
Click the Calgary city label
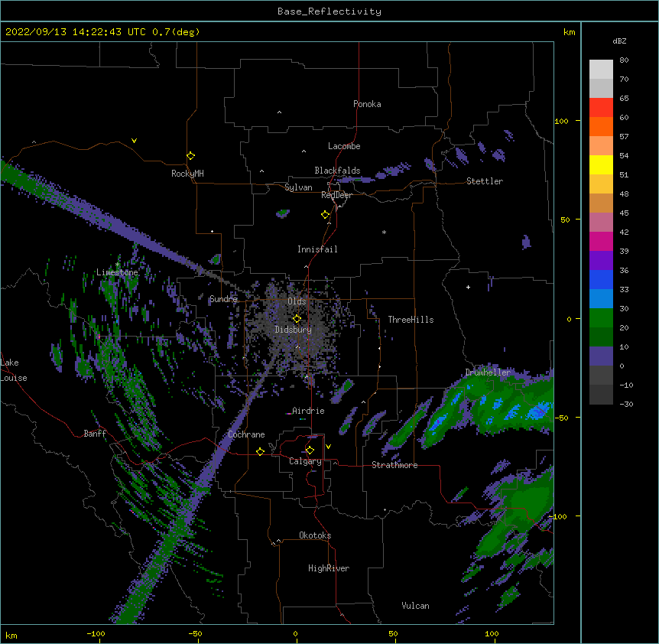coord(305,461)
